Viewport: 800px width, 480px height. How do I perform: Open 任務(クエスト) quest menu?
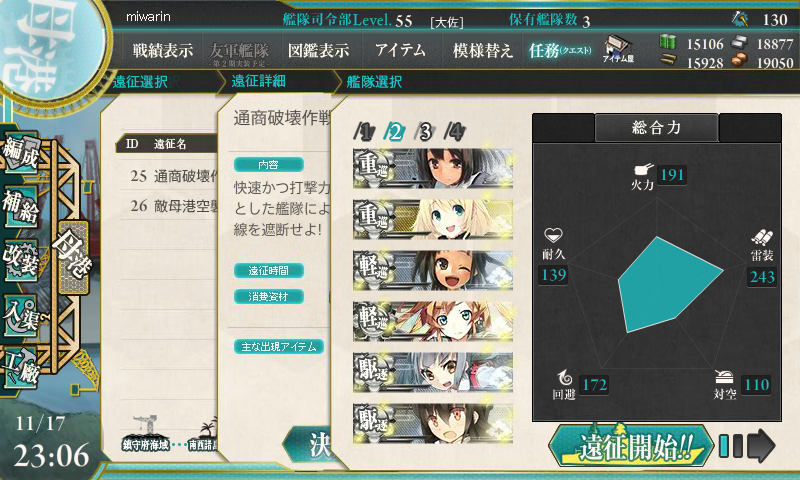point(560,50)
